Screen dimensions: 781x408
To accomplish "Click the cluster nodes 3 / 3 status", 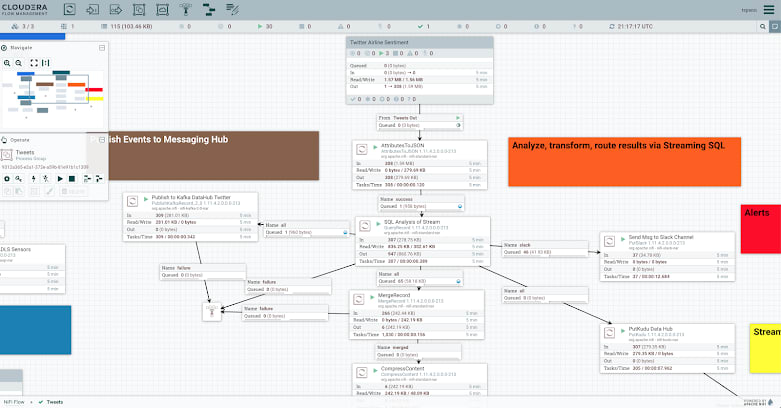I will pyautogui.click(x=23, y=26).
